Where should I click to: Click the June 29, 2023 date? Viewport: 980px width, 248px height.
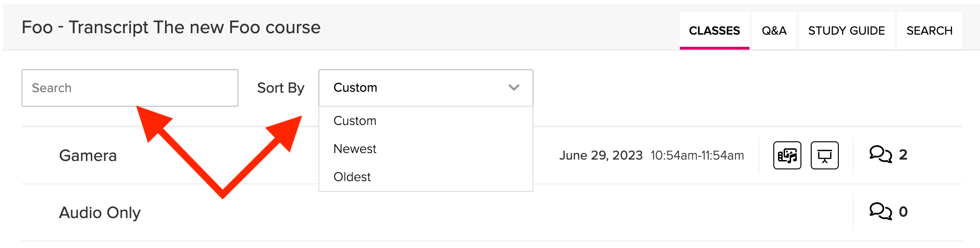601,155
